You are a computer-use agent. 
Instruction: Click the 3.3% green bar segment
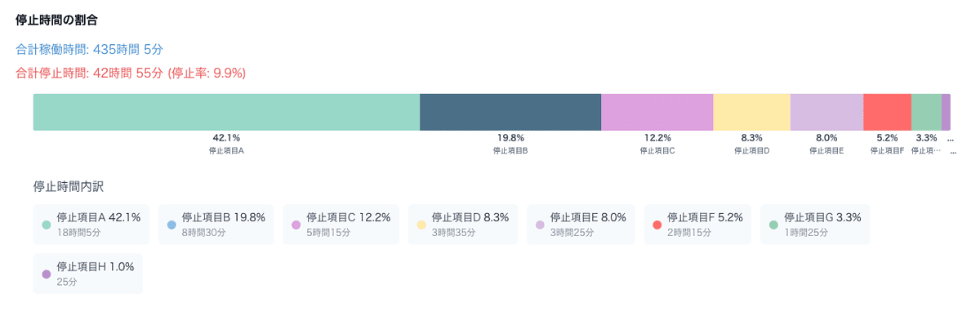(x=926, y=112)
